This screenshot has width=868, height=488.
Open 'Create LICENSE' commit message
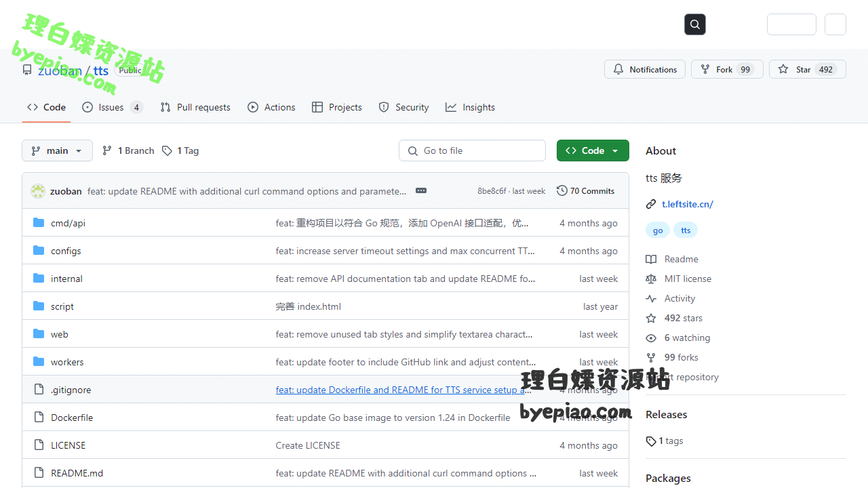308,445
